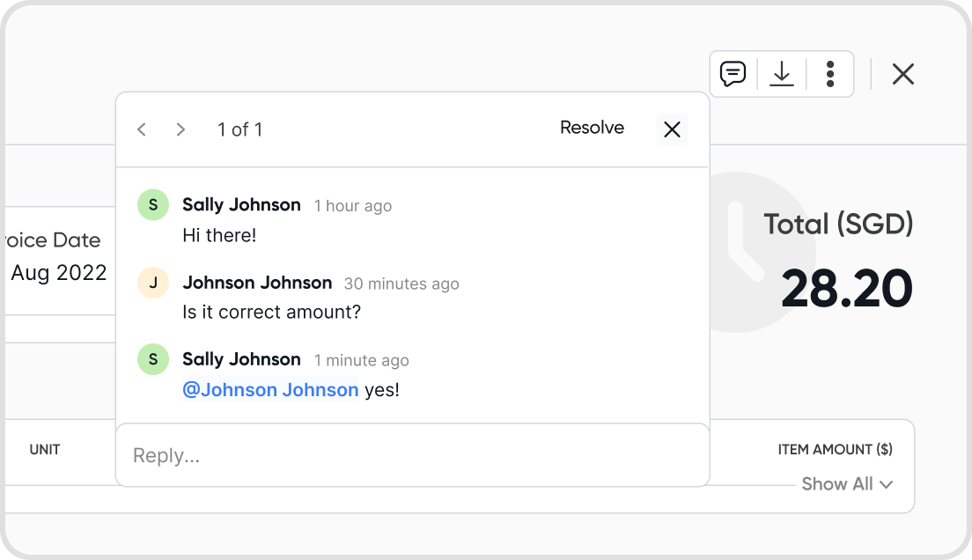Image resolution: width=972 pixels, height=560 pixels.
Task: Click the download icon in toolbar
Action: pyautogui.click(x=782, y=74)
